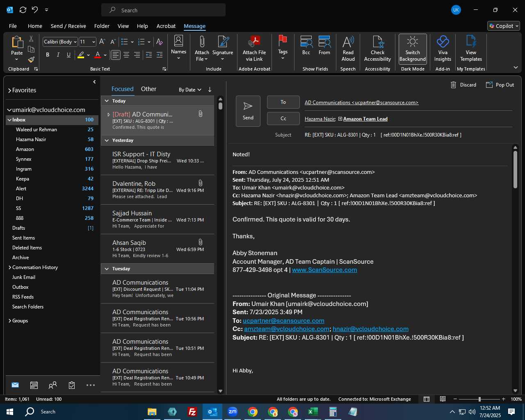
Task: Open the font color picker dropdown arrow
Action: point(105,55)
